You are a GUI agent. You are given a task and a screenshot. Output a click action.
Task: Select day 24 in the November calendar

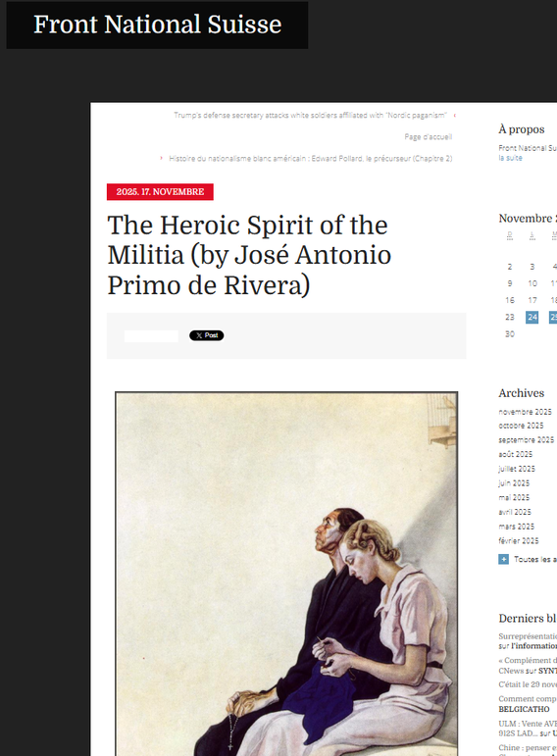(532, 318)
